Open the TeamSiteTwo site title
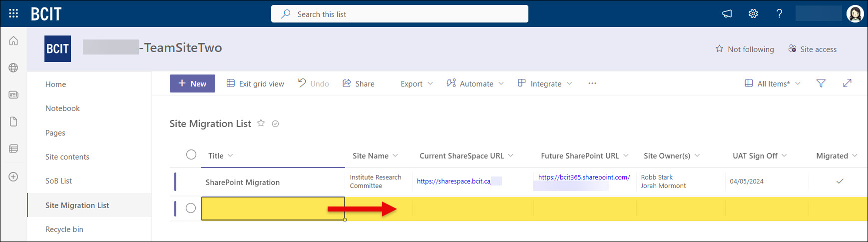868x242 pixels. [x=152, y=47]
